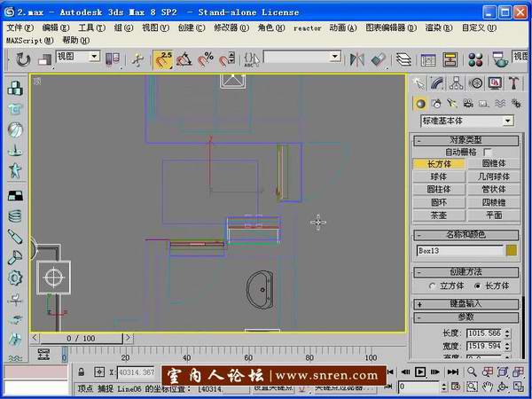Click the scale tool in main toolbar
The height and width of the screenshot is (399, 532).
[x=45, y=60]
